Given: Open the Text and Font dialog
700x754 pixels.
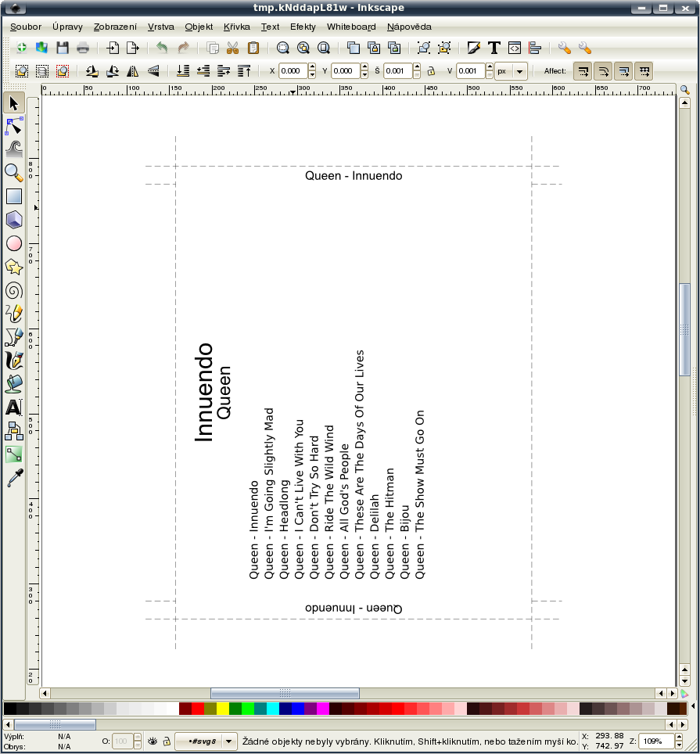Looking at the screenshot, I should pos(494,48).
